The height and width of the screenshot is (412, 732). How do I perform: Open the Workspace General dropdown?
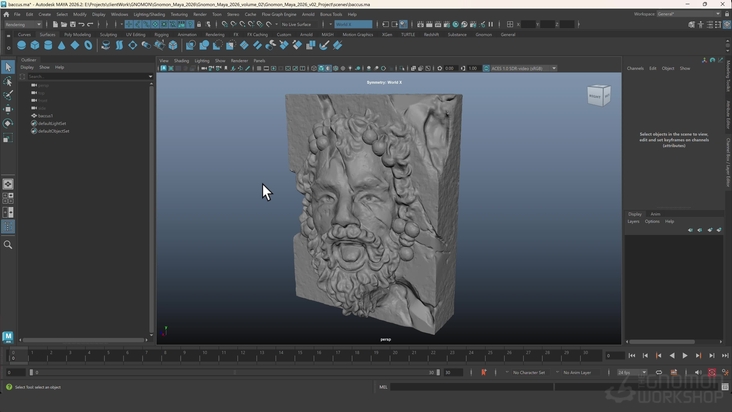(689, 14)
